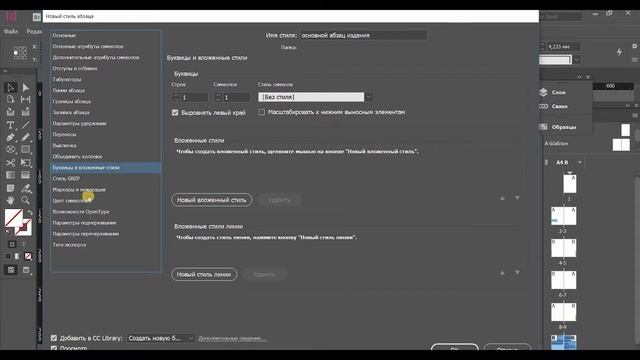640x360 pixels.
Task: Click 'Новый вложенный стиль' button
Action: pos(211,200)
